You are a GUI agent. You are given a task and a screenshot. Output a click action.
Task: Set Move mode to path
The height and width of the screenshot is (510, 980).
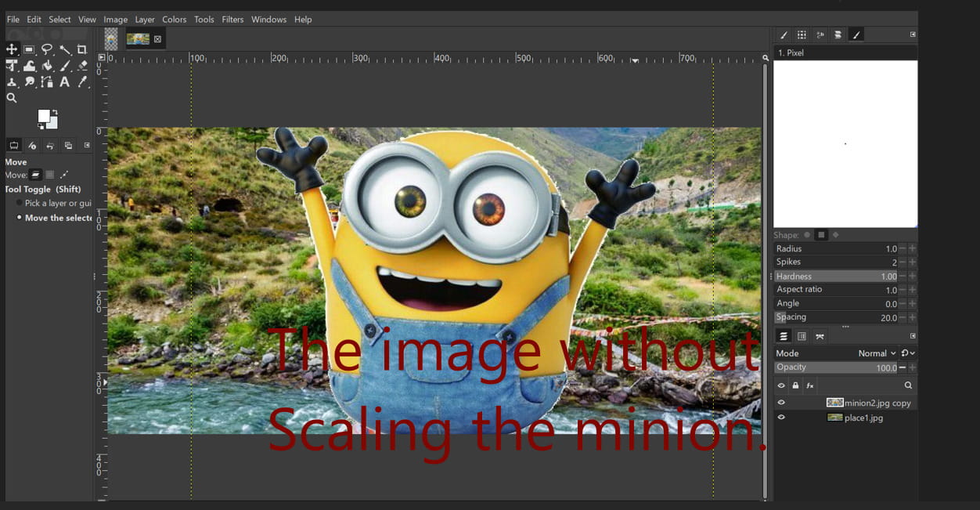64,175
